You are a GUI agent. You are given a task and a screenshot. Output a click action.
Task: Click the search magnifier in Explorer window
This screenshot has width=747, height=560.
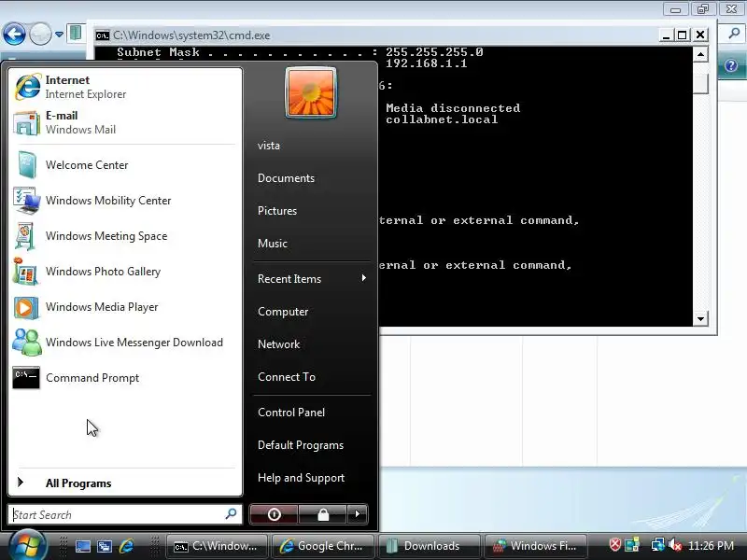point(734,33)
